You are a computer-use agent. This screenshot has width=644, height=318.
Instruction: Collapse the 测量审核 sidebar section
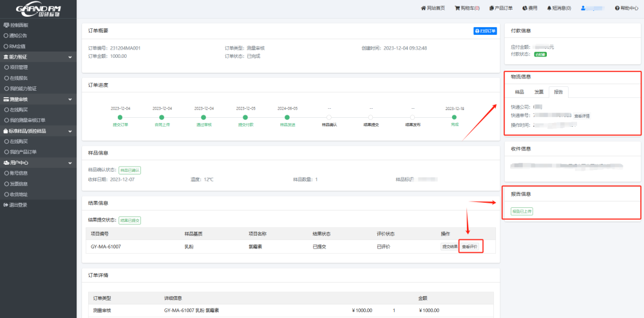70,99
